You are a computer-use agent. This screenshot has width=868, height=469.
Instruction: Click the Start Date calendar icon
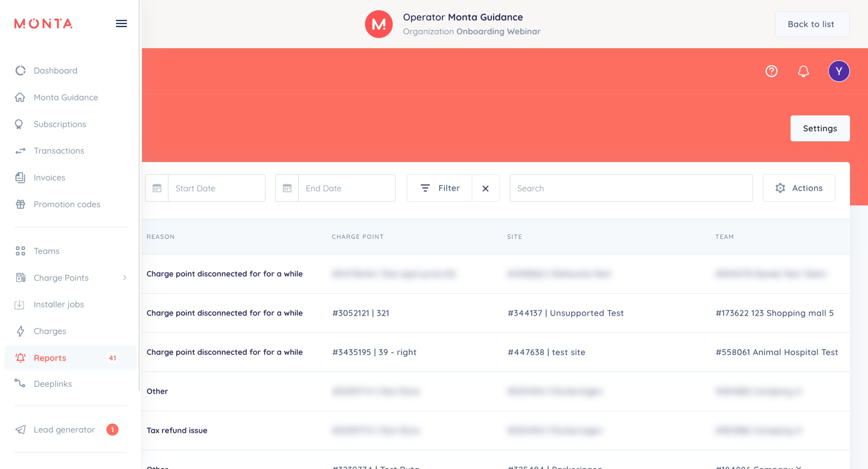(157, 188)
